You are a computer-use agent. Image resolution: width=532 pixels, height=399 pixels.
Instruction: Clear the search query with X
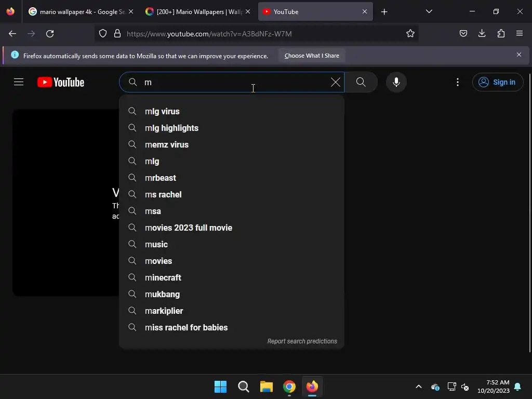coord(335,82)
